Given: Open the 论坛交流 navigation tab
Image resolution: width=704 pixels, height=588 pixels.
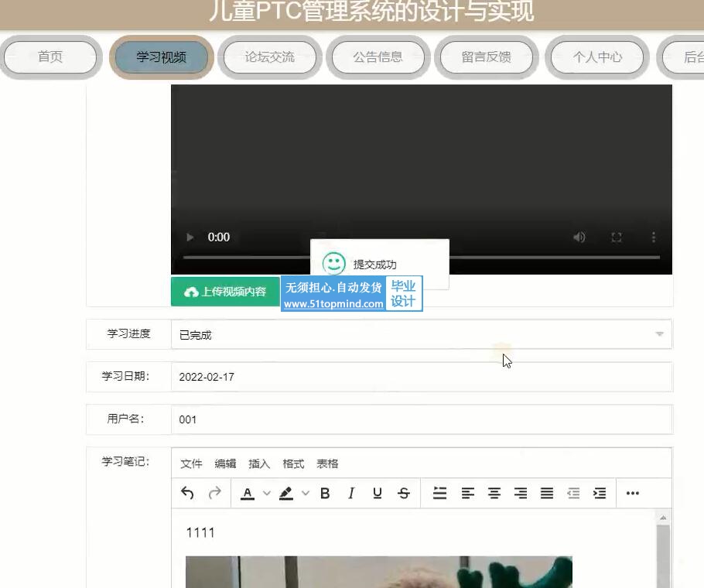Looking at the screenshot, I should (x=270, y=57).
